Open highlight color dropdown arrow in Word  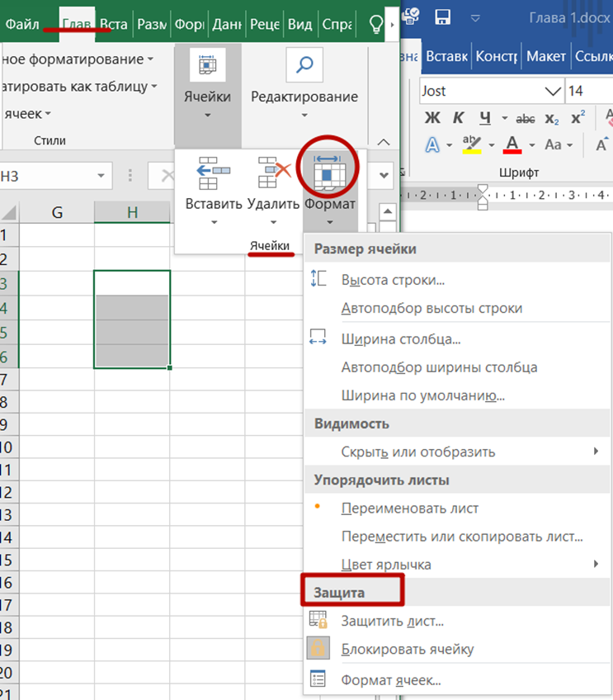(491, 145)
